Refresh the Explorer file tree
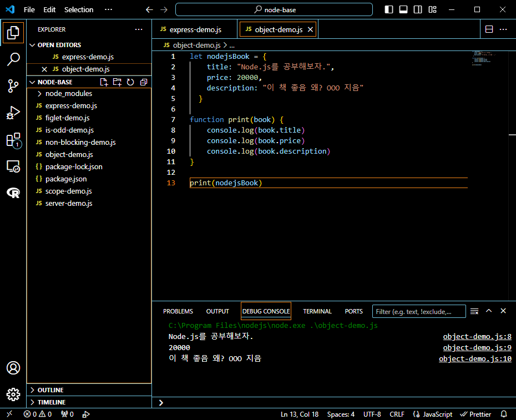The height and width of the screenshot is (420, 516). tap(130, 82)
